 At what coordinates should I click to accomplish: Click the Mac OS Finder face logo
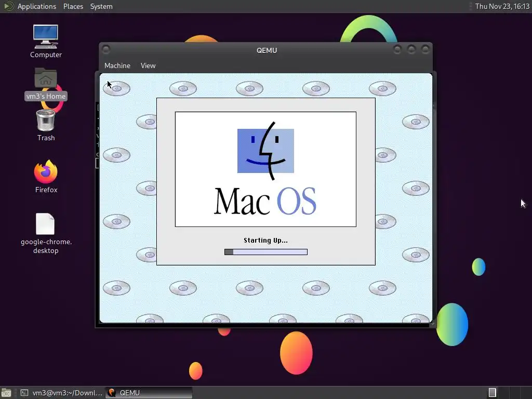(x=265, y=151)
